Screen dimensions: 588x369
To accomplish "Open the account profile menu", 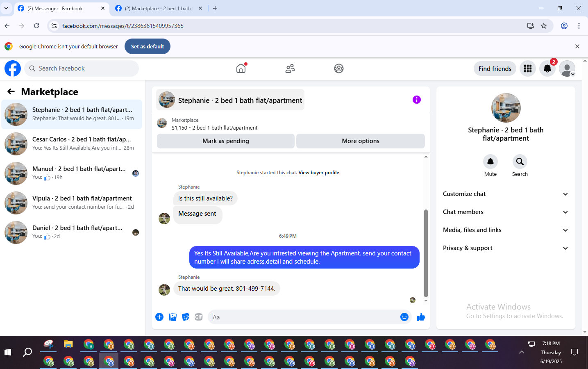I will (x=567, y=68).
